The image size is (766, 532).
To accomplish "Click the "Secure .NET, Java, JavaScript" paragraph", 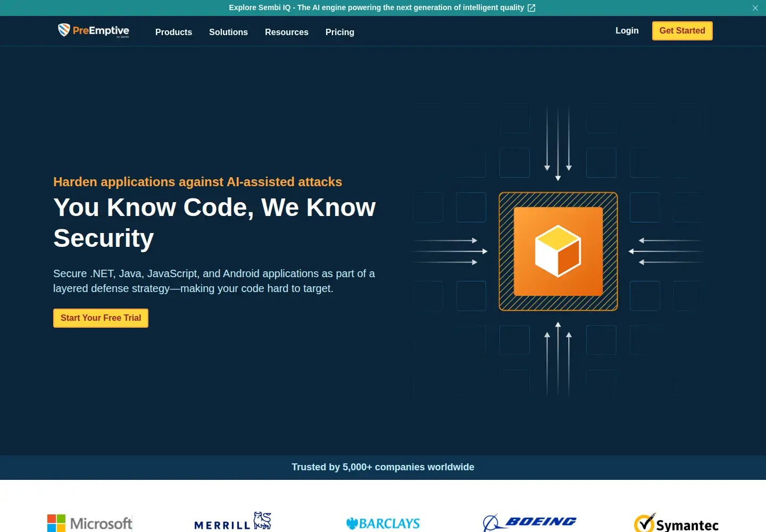I will pyautogui.click(x=214, y=281).
